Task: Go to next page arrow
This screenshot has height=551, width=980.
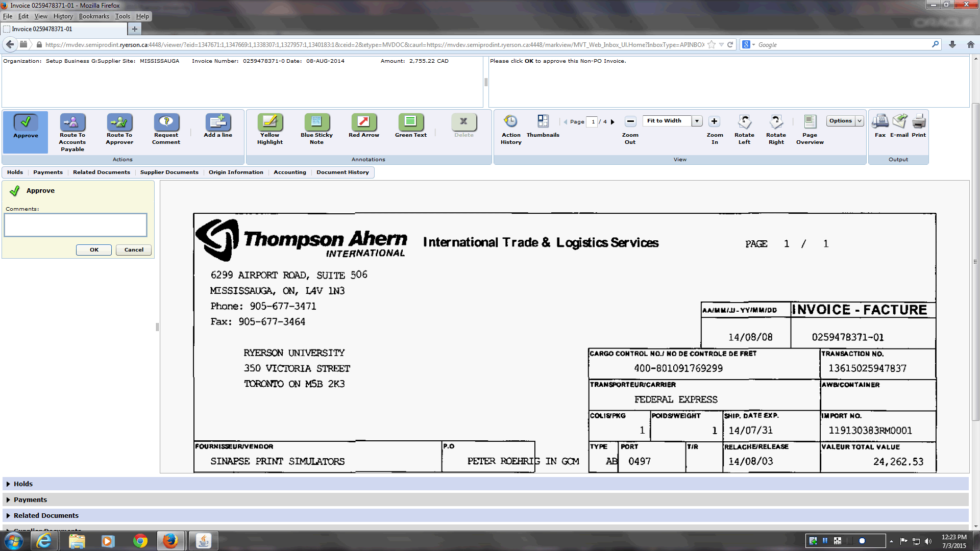Action: [x=612, y=122]
